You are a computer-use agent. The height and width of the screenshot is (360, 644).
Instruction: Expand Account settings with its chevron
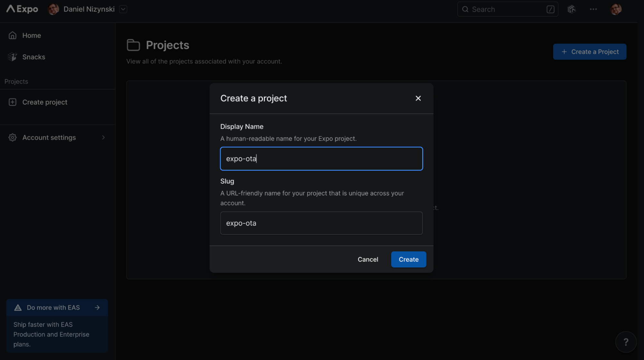(x=103, y=137)
